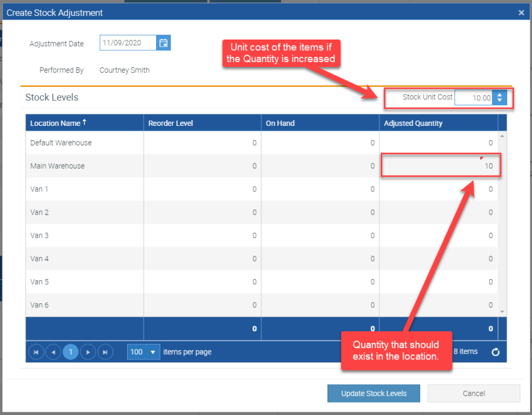Cancel the stock adjustment dialog
This screenshot has height=415, width=532.
(x=473, y=393)
